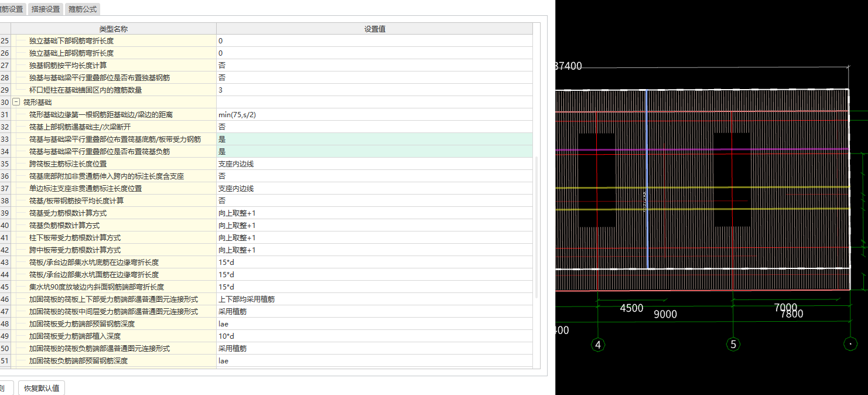
Task: Click axis bubble 5 in drawing
Action: (x=733, y=345)
